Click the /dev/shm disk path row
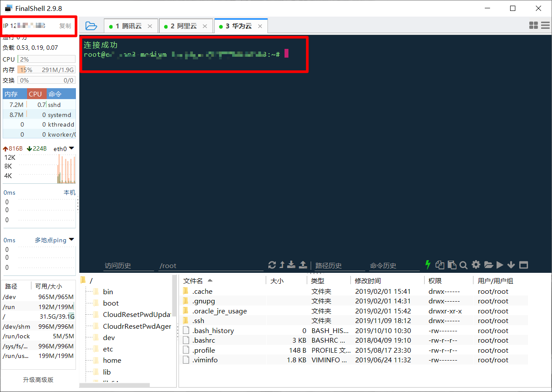552x392 pixels. click(x=38, y=326)
